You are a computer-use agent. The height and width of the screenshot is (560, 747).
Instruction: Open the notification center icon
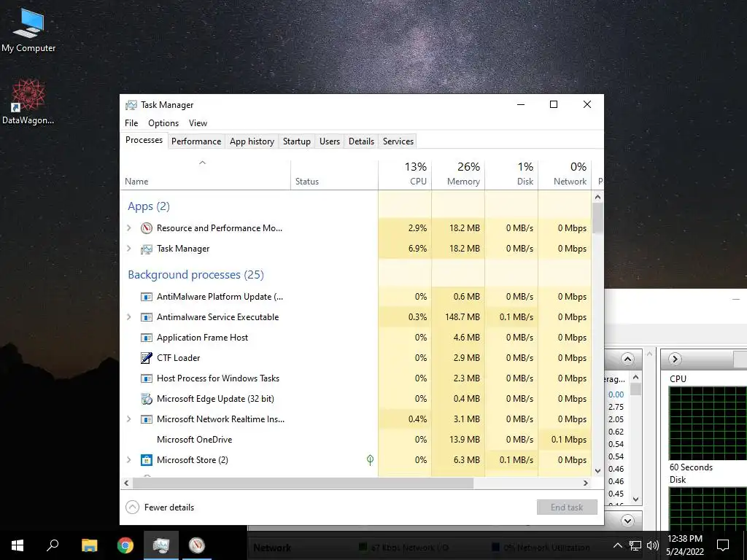click(x=723, y=545)
